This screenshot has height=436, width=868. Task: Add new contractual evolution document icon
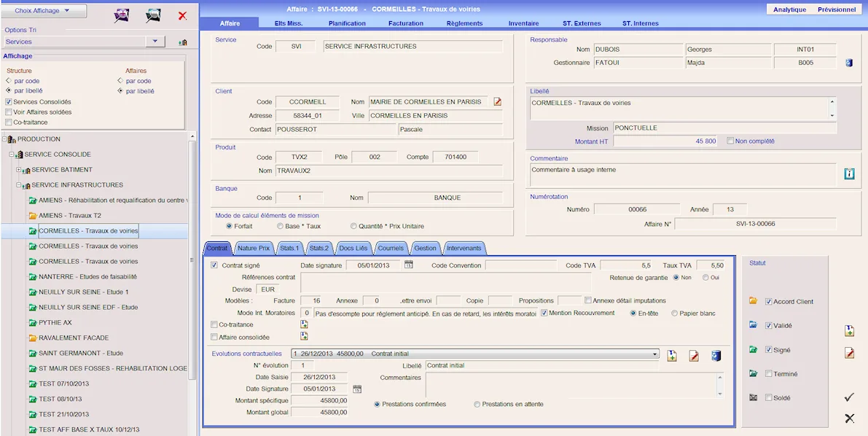(x=672, y=356)
